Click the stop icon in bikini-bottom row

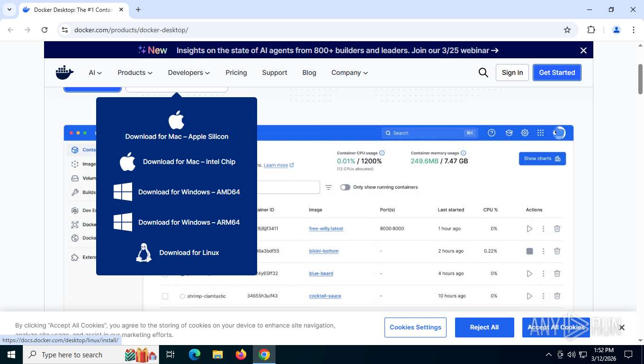529,251
